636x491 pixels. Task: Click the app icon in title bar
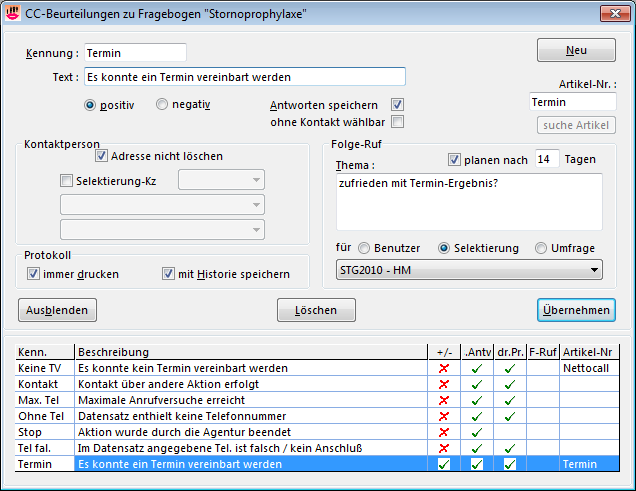12,12
